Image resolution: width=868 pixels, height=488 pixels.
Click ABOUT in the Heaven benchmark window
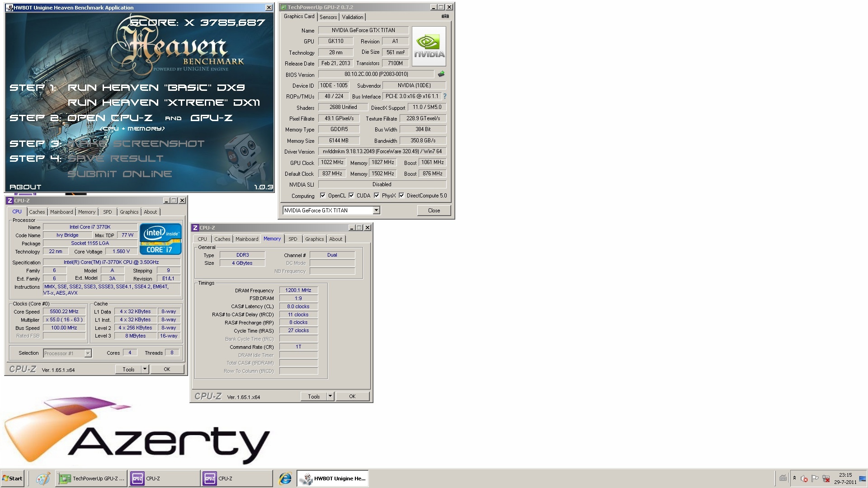(25, 187)
